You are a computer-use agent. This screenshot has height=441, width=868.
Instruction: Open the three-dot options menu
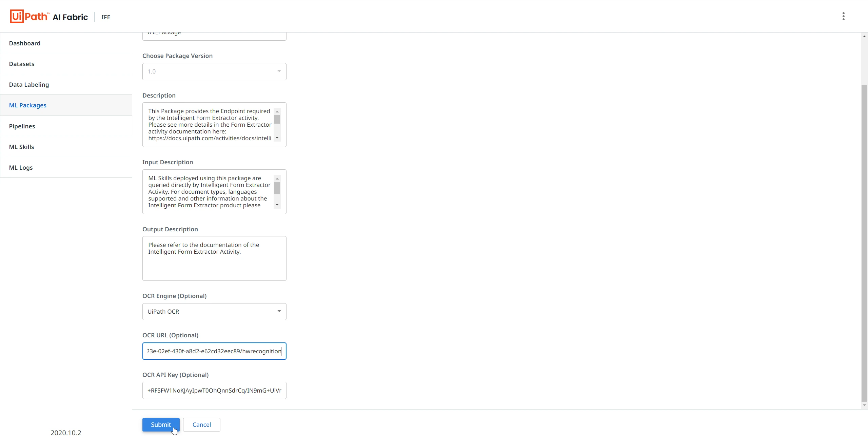coord(844,16)
